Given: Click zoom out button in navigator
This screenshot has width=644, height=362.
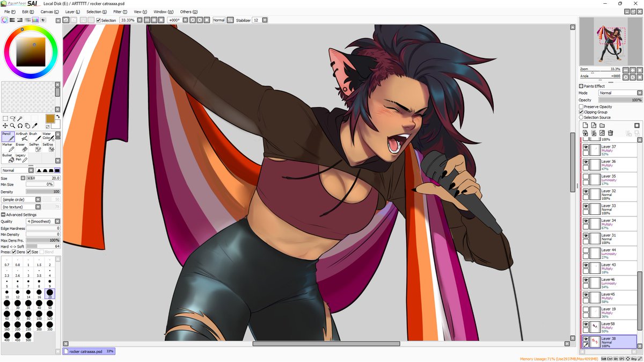Looking at the screenshot, I should pos(626,70).
